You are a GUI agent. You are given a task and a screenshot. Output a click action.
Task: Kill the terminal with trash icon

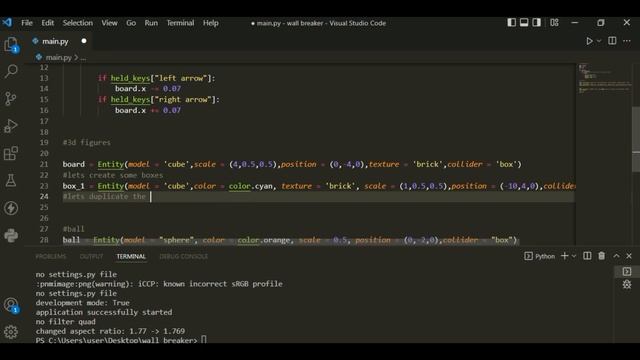(x=602, y=256)
